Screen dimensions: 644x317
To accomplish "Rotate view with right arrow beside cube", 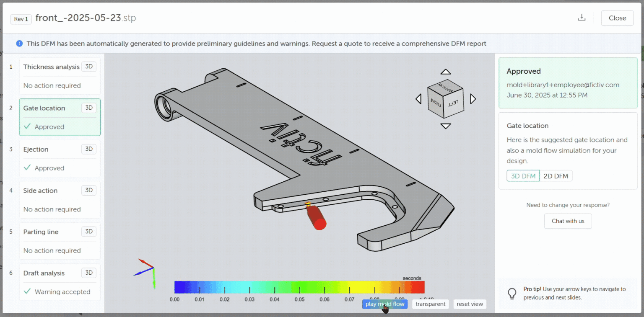I will [473, 99].
